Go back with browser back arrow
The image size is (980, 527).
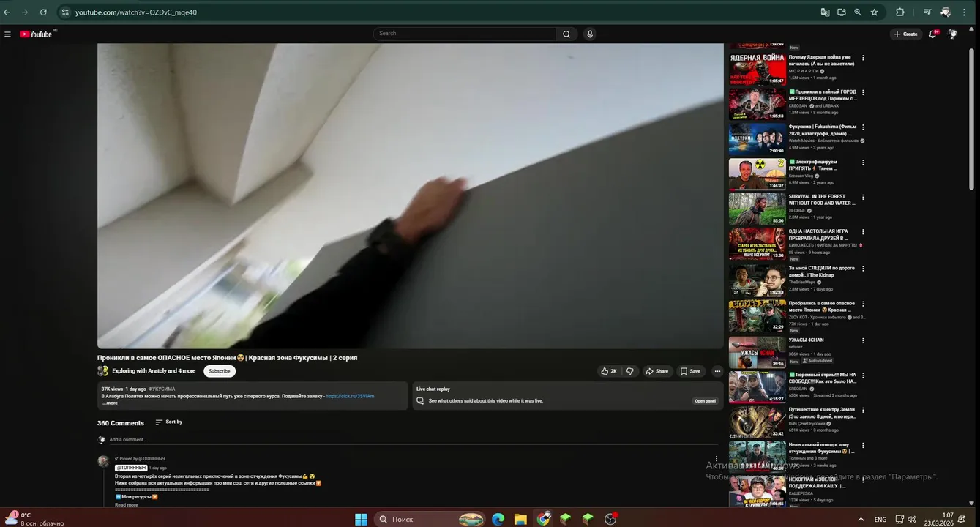[x=7, y=12]
